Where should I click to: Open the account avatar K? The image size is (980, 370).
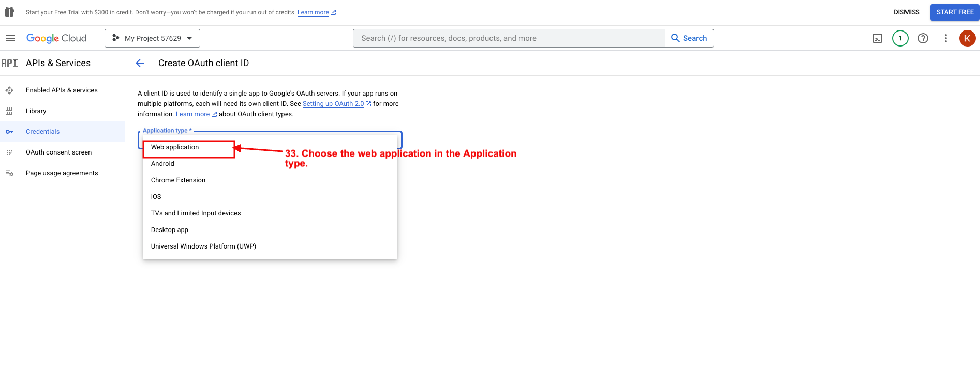(x=968, y=38)
